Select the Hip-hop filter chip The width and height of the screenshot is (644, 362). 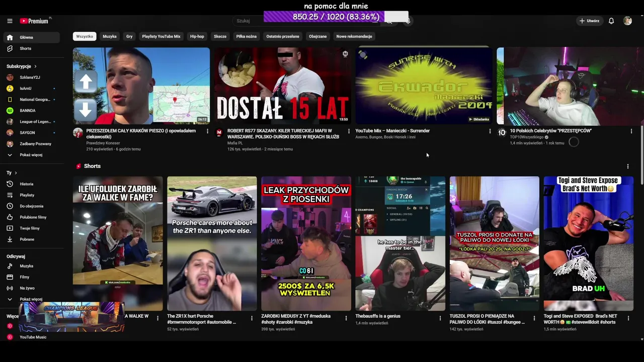click(x=197, y=36)
